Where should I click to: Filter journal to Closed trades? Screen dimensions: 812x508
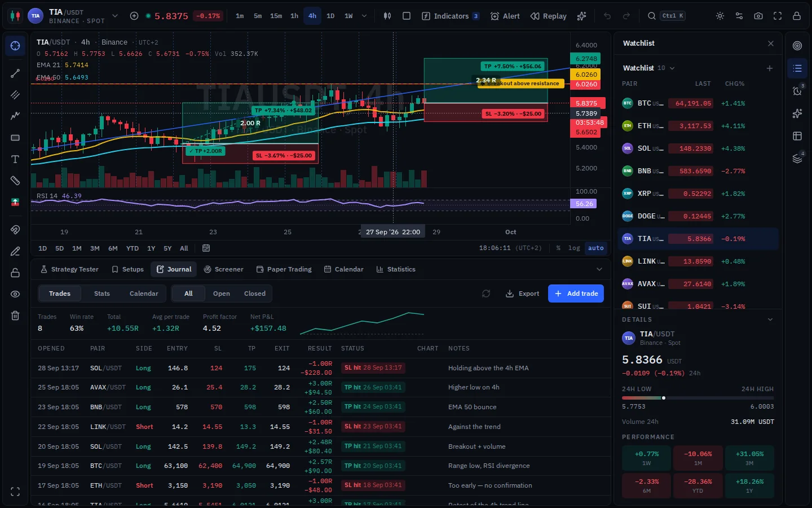[x=255, y=294]
